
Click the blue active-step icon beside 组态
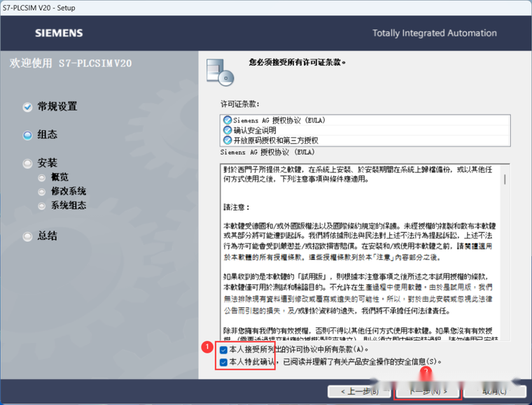point(27,135)
